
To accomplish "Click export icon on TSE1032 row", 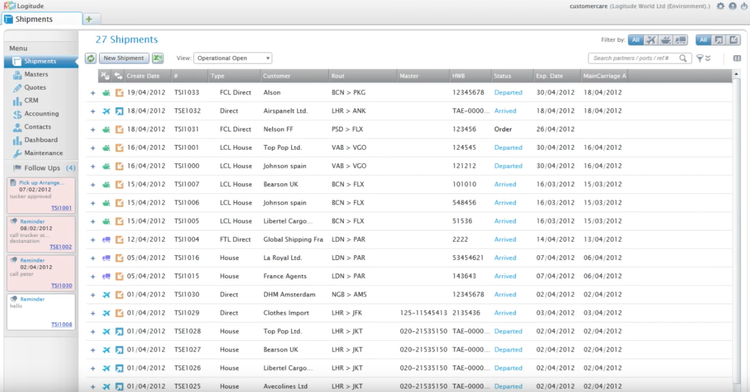I will [119, 111].
